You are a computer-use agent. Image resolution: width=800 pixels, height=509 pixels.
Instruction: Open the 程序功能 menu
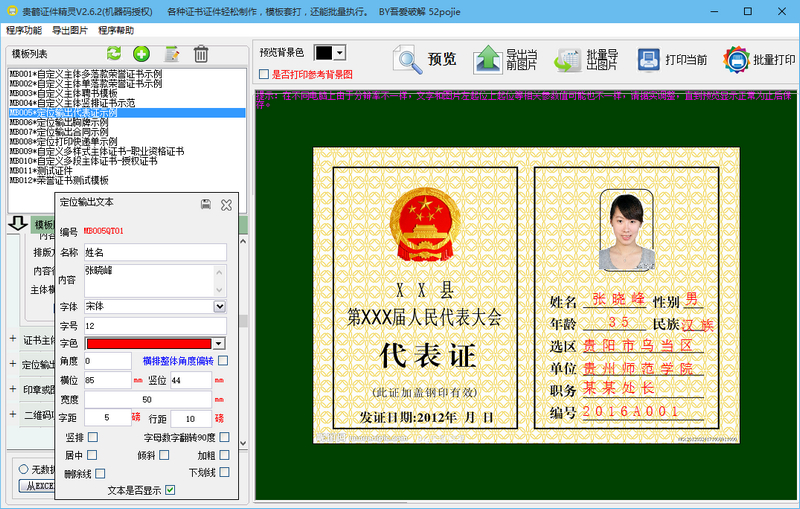tap(24, 31)
